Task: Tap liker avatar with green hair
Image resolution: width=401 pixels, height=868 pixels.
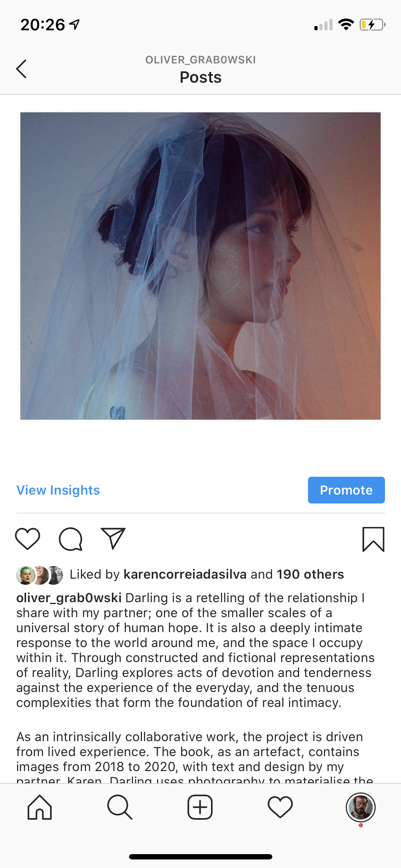Action: click(x=26, y=575)
